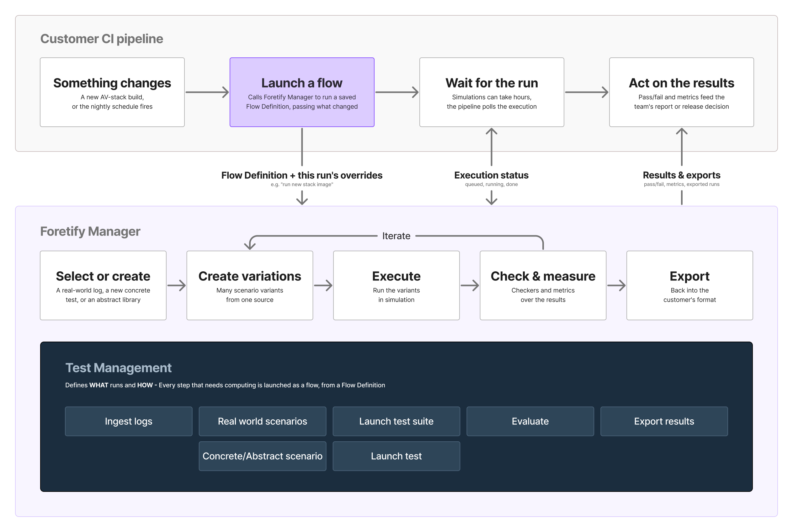Open the 'Act on the results' box
The width and height of the screenshot is (793, 532).
tap(681, 92)
